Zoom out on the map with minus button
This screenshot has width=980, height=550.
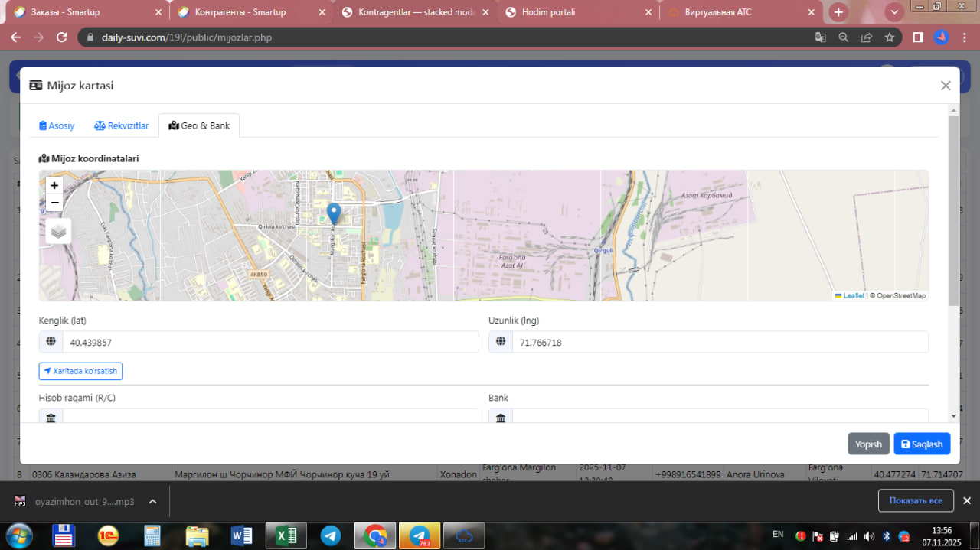[x=54, y=203]
